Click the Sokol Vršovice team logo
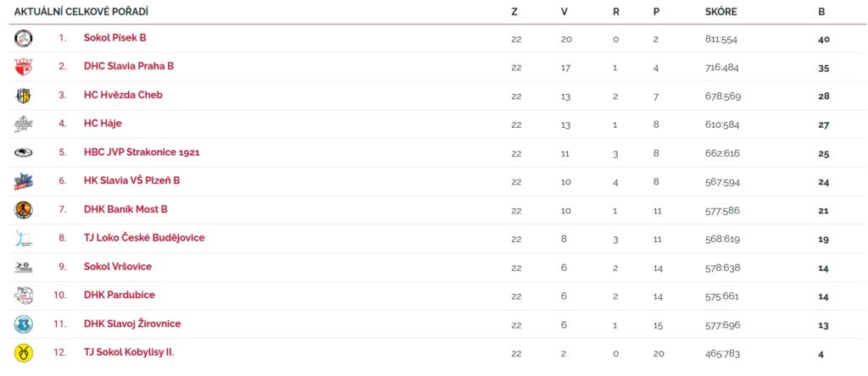This screenshot has height=376, width=868. [x=24, y=268]
